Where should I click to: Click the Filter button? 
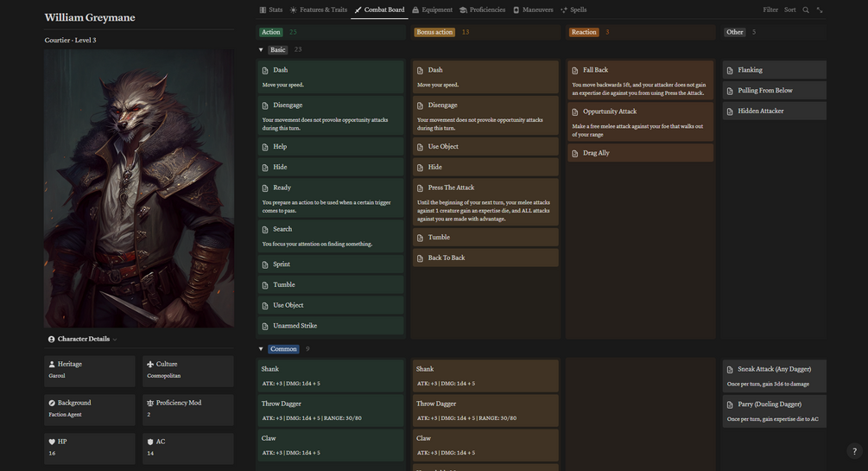click(x=770, y=10)
